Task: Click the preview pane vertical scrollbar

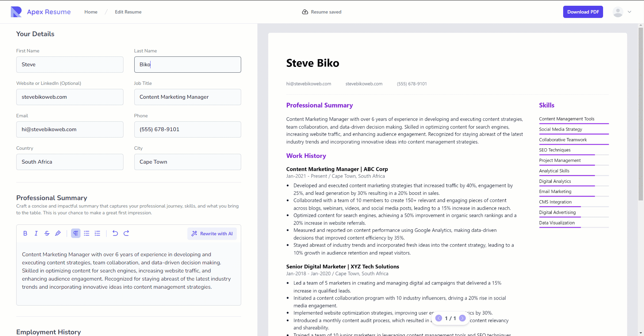Action: click(641, 114)
